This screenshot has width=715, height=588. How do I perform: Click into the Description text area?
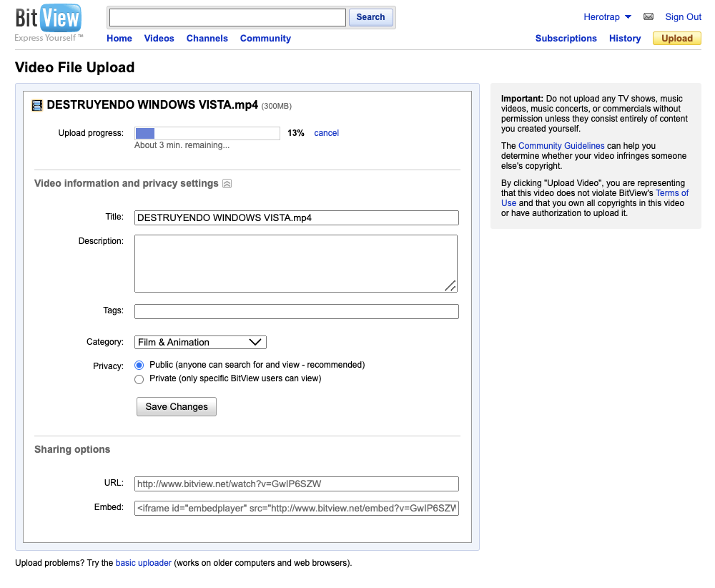click(295, 263)
